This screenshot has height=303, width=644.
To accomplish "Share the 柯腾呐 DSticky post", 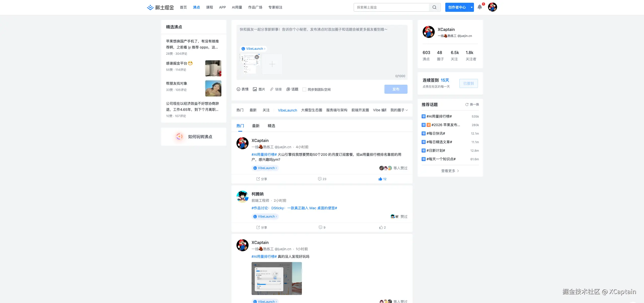I will tap(262, 227).
